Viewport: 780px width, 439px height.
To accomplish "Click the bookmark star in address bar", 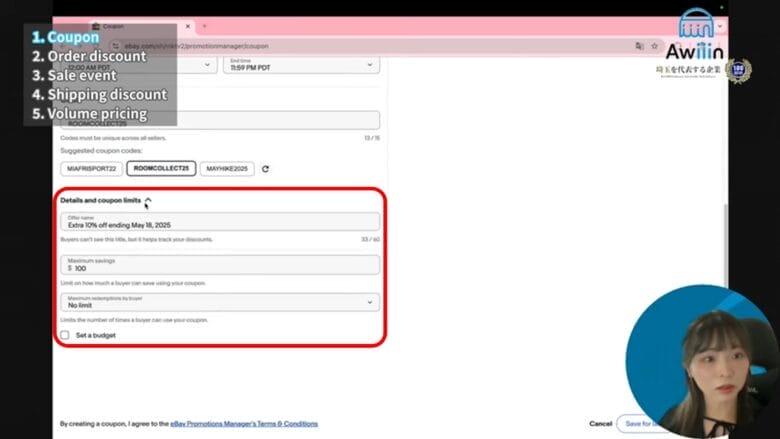I will coord(654,46).
